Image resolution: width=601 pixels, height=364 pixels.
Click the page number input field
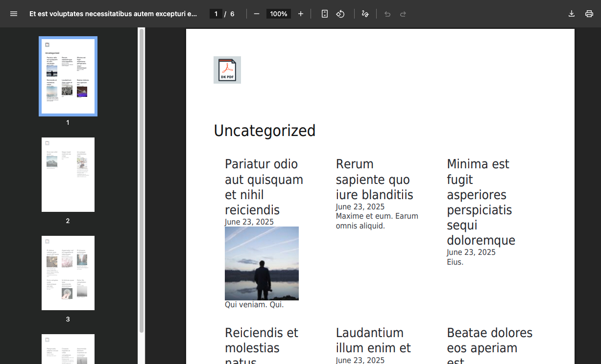[x=216, y=14]
